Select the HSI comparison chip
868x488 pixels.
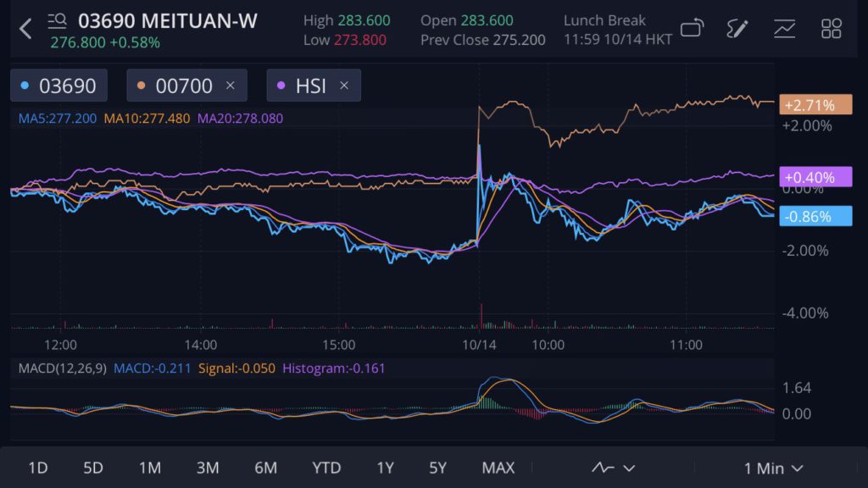(314, 86)
